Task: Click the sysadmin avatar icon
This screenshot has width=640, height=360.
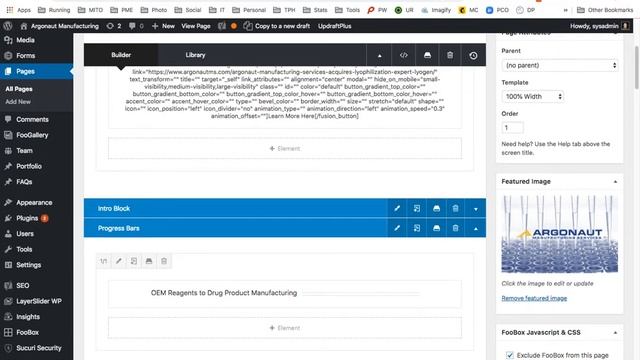Action: [x=625, y=26]
